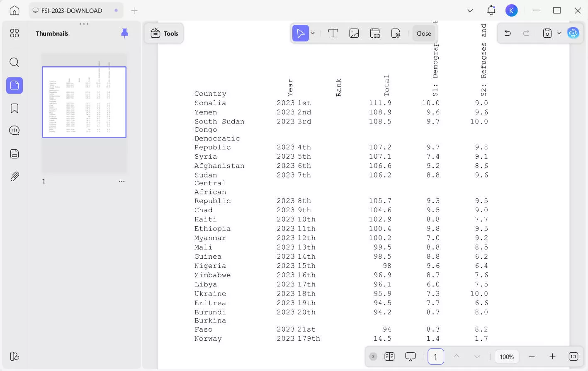
Task: Open the Image insertion tool
Action: pyautogui.click(x=354, y=33)
